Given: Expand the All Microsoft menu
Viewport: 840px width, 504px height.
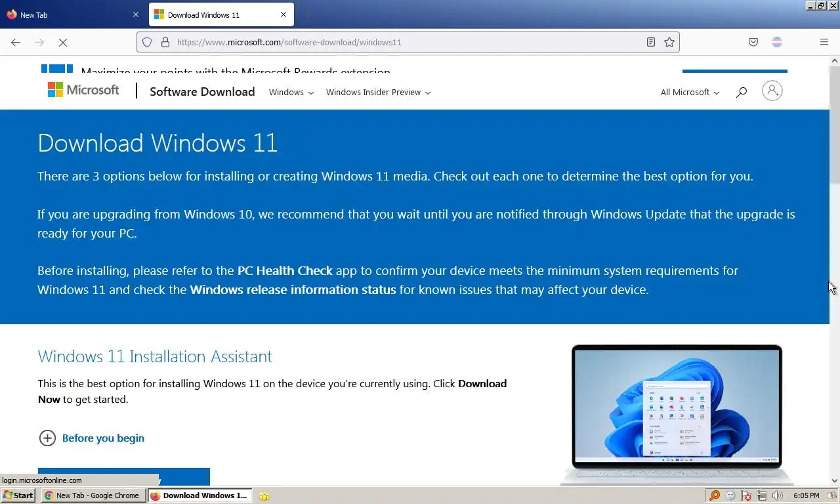Looking at the screenshot, I should click(690, 93).
